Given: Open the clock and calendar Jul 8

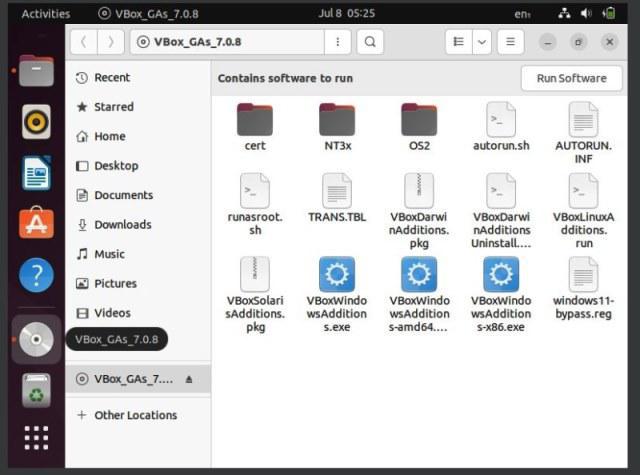Looking at the screenshot, I should click(347, 13).
